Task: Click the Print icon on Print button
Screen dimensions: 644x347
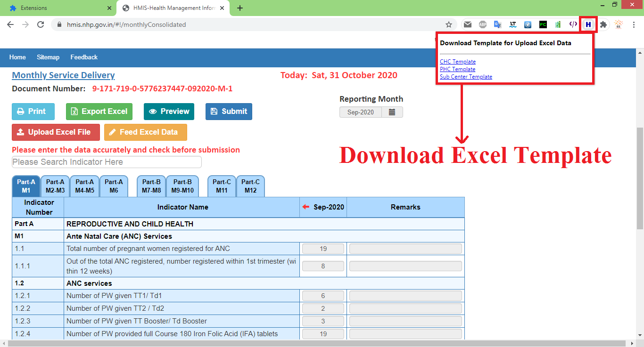Action: [x=20, y=111]
